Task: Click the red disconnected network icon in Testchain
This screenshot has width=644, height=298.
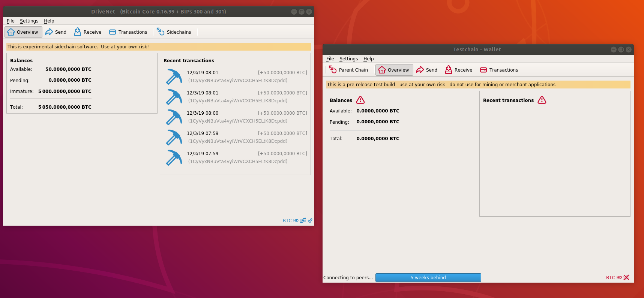Action: pyautogui.click(x=626, y=277)
